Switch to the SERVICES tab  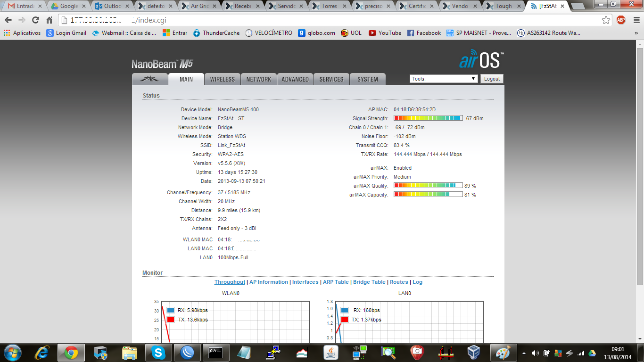(331, 79)
